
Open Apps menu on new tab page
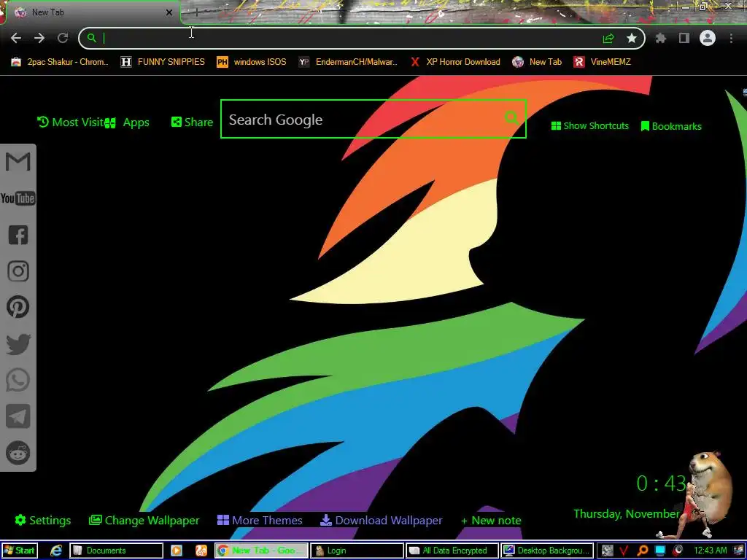pos(128,122)
